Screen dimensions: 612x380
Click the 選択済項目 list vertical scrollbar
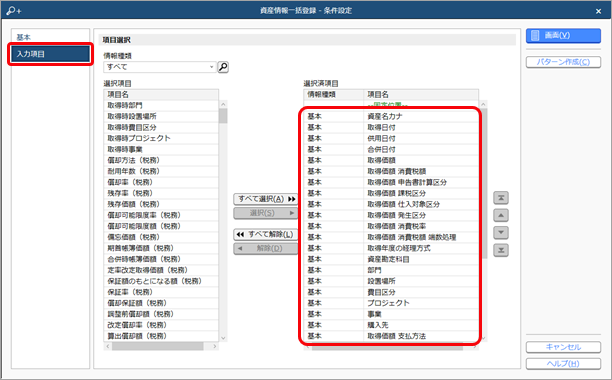[x=484, y=183]
